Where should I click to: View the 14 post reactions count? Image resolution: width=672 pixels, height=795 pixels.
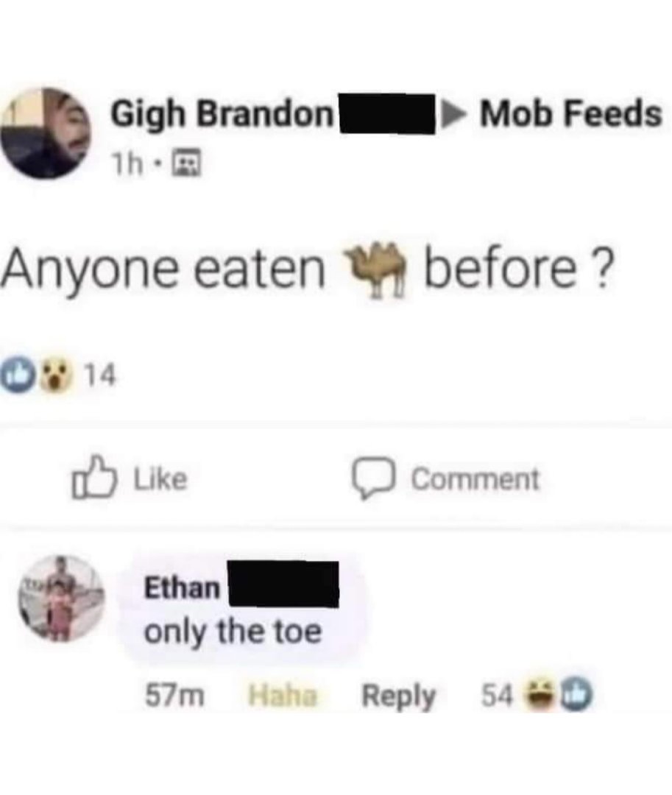(99, 375)
